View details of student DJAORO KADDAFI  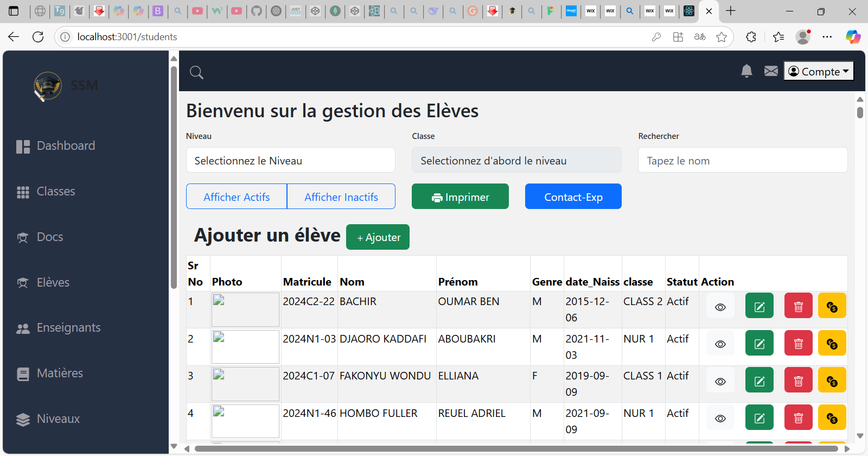720,344
